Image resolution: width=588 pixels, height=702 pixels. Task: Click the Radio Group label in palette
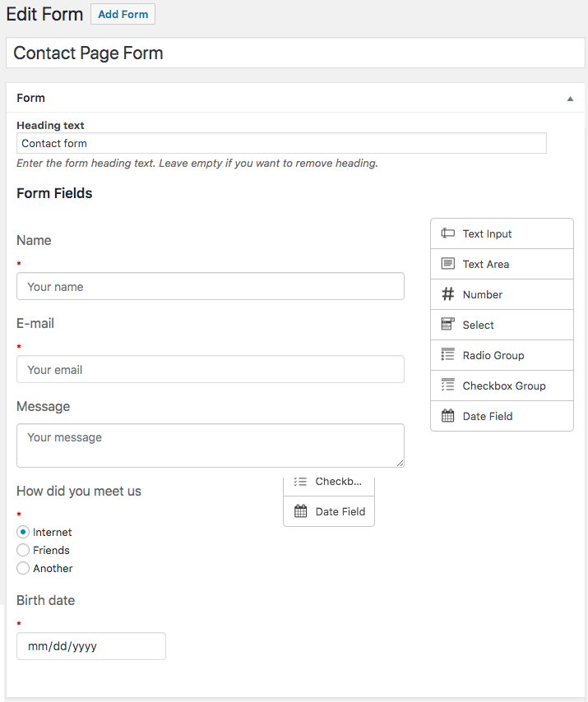[x=493, y=355]
